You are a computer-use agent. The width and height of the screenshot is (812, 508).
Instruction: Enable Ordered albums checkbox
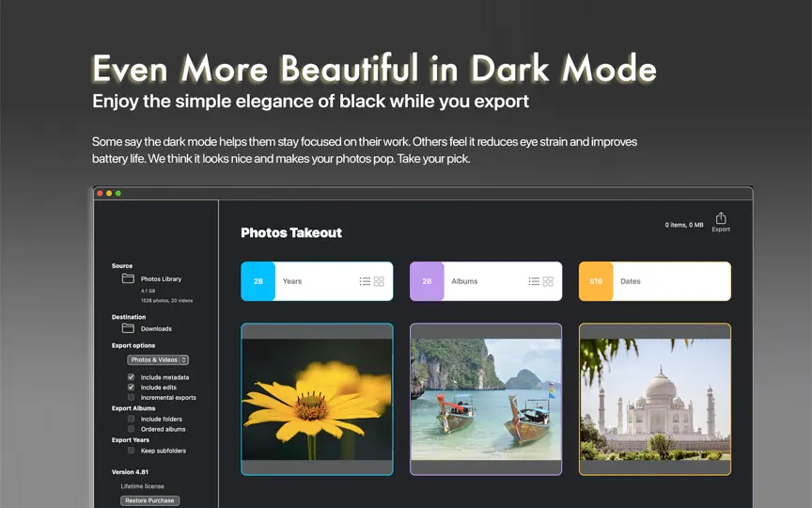[131, 429]
